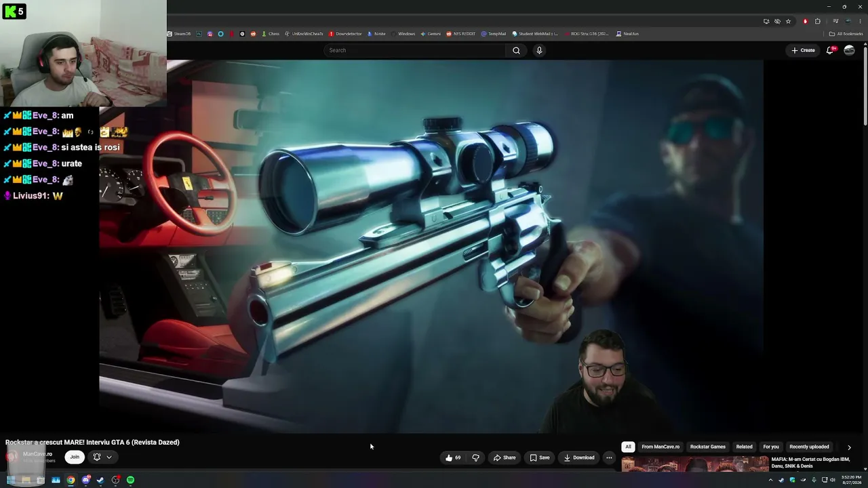Viewport: 868px width, 488px height.
Task: Open the NFS REDDIT bookmark
Action: click(461, 34)
